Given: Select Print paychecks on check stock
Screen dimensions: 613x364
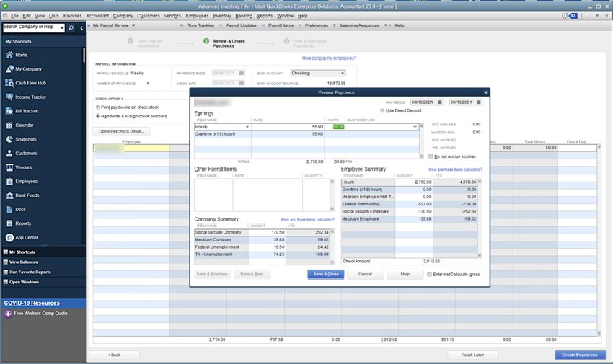Looking at the screenshot, I should tap(98, 107).
